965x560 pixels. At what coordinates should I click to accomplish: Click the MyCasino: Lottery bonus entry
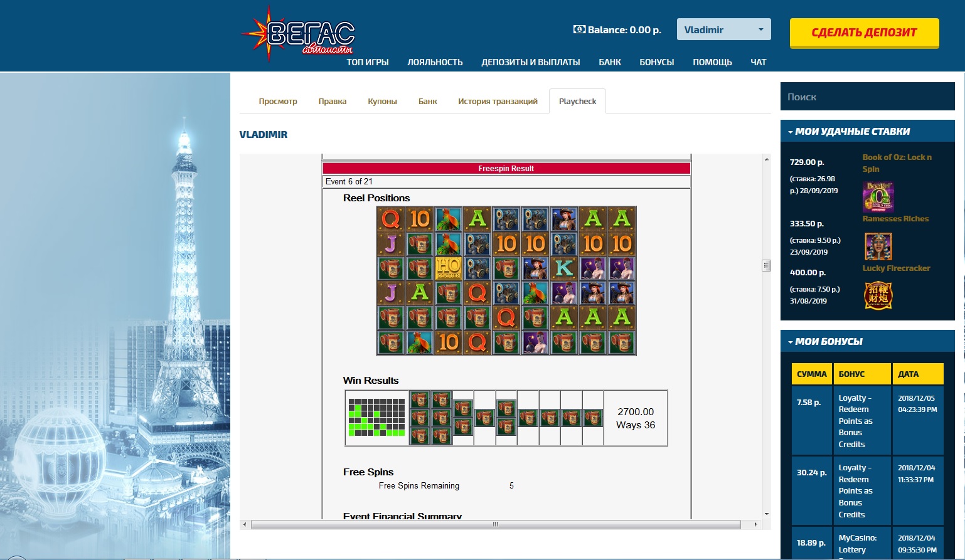coord(858,544)
